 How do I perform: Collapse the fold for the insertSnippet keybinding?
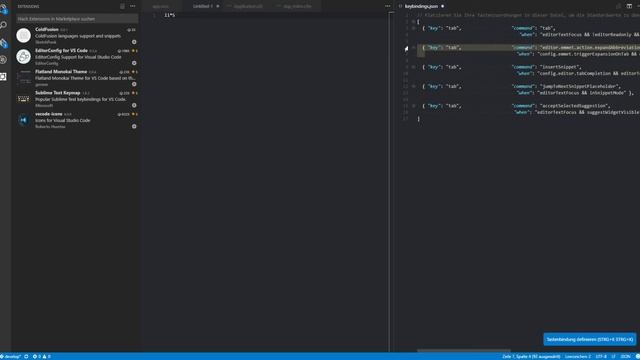(413, 67)
